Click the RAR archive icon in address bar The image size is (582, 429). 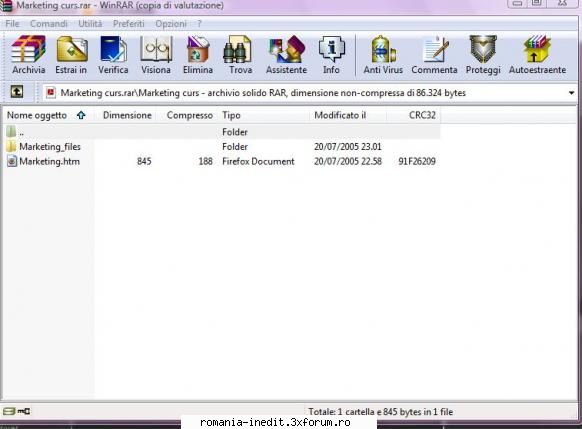tap(51, 92)
